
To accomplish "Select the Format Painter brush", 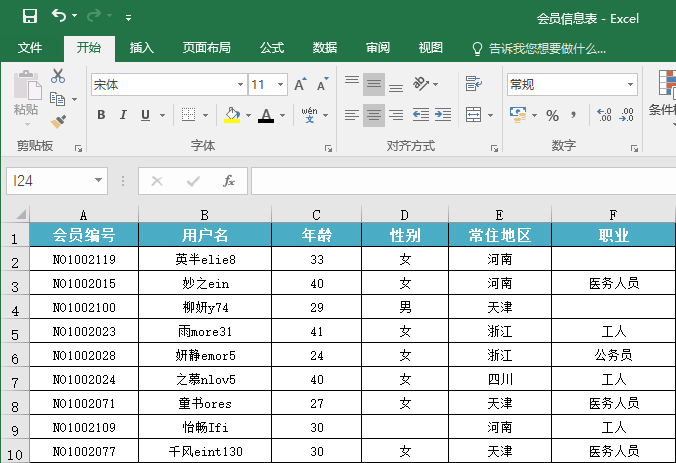I will click(x=58, y=121).
